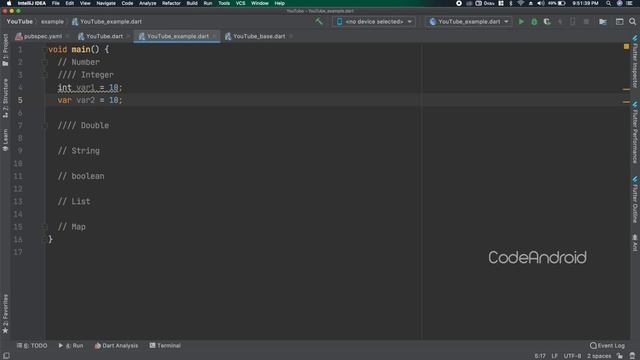
Task: Click the 5:17 cursor position indicator
Action: tap(540, 356)
